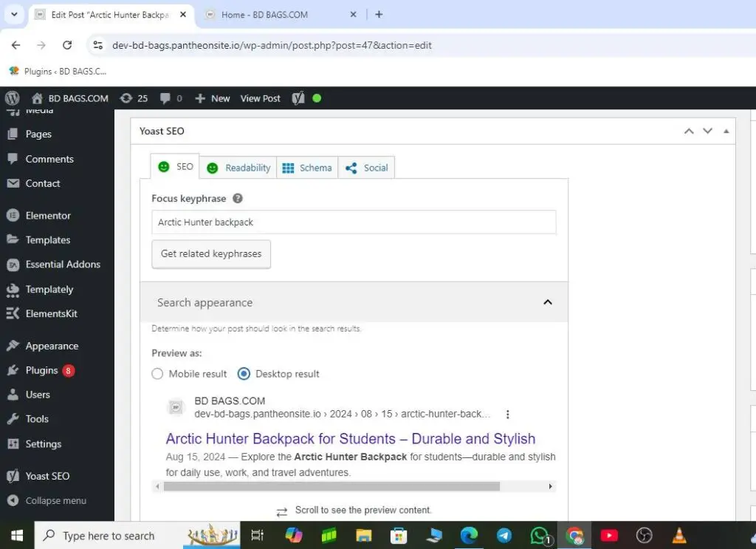Image resolution: width=756 pixels, height=549 pixels.
Task: Move the Yoast SEO panel down
Action: pos(707,132)
